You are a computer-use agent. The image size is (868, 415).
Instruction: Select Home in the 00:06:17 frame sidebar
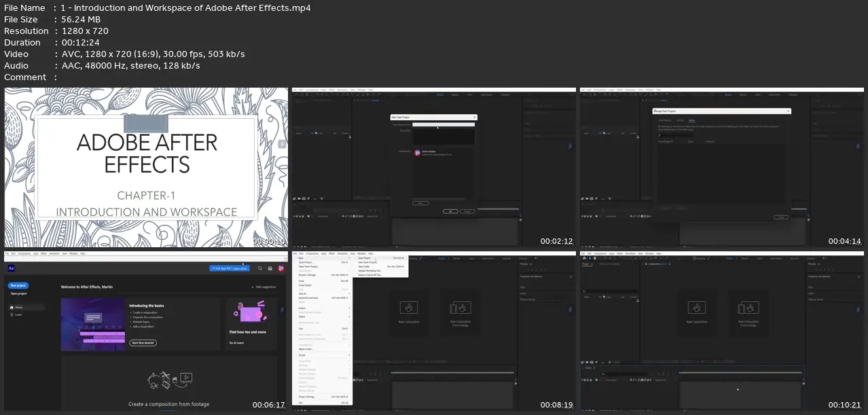coord(26,307)
